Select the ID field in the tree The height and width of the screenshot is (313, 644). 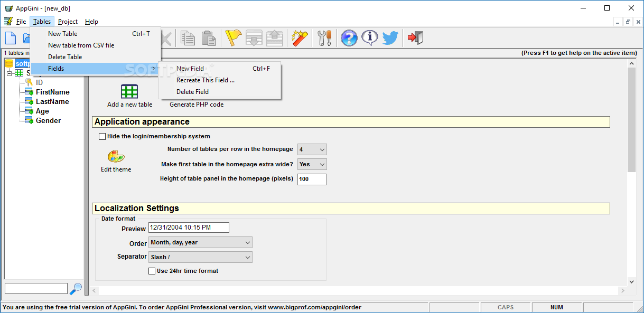tap(40, 82)
